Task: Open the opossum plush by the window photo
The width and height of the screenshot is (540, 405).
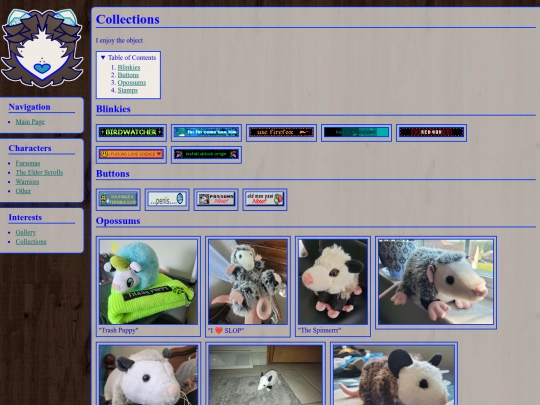Action: tap(436, 282)
